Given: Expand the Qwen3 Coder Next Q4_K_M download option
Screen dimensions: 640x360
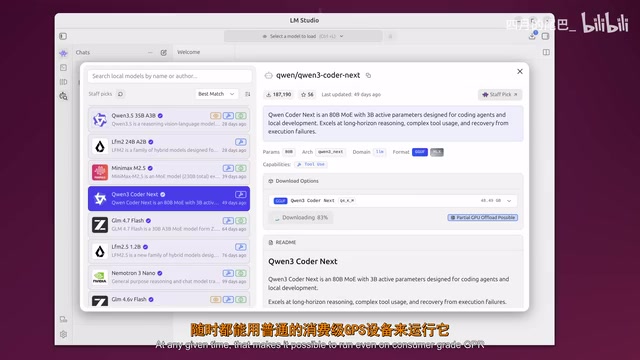Looking at the screenshot, I should coord(393,200).
